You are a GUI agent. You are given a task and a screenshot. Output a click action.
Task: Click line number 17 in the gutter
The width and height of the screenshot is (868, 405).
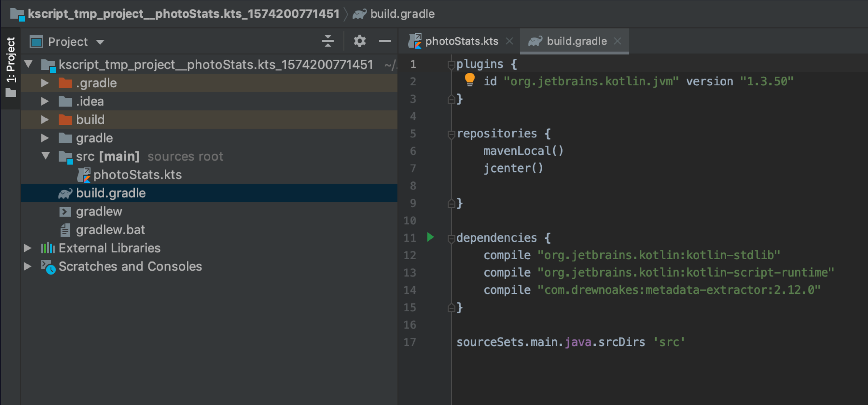(x=410, y=342)
